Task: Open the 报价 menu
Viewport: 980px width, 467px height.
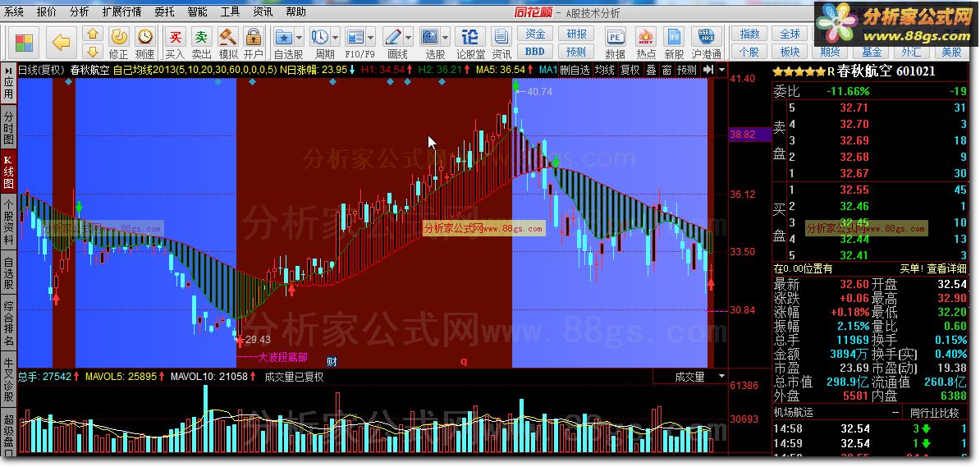Action: pos(46,11)
